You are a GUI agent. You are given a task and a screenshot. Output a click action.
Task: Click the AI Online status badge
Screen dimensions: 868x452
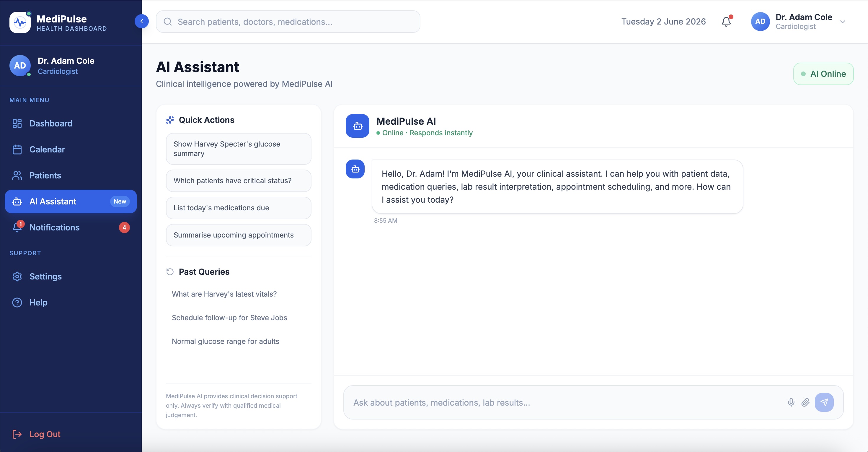coord(823,74)
